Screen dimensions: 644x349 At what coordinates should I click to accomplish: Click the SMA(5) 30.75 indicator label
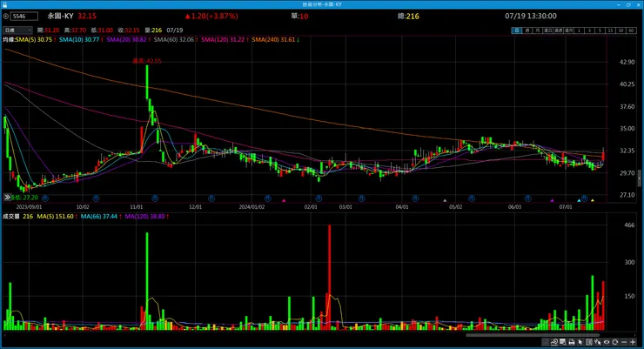pyautogui.click(x=34, y=39)
